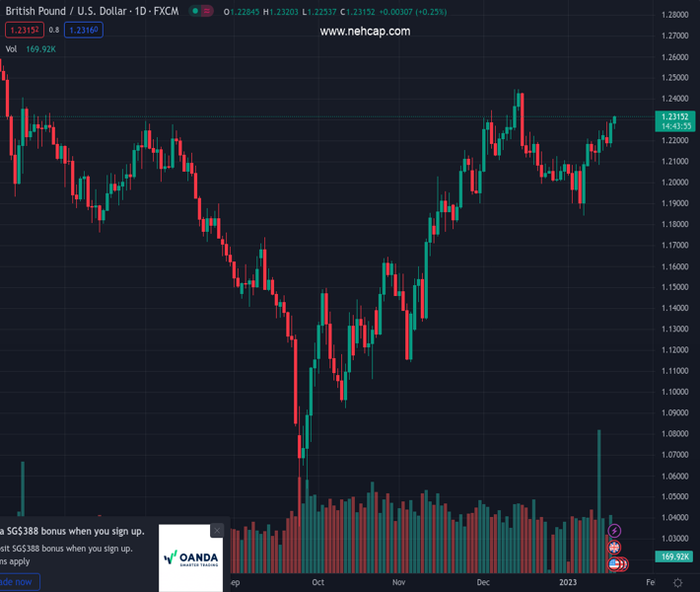Open chart settings gear in bottom-right corner
The width and height of the screenshot is (700, 592).
point(677,582)
